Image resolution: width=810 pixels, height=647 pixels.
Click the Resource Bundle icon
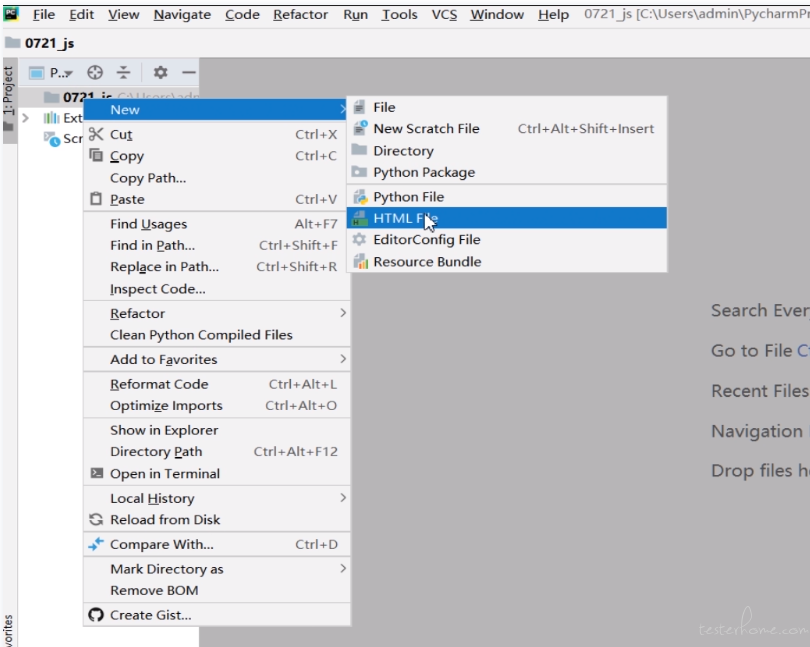tap(361, 261)
